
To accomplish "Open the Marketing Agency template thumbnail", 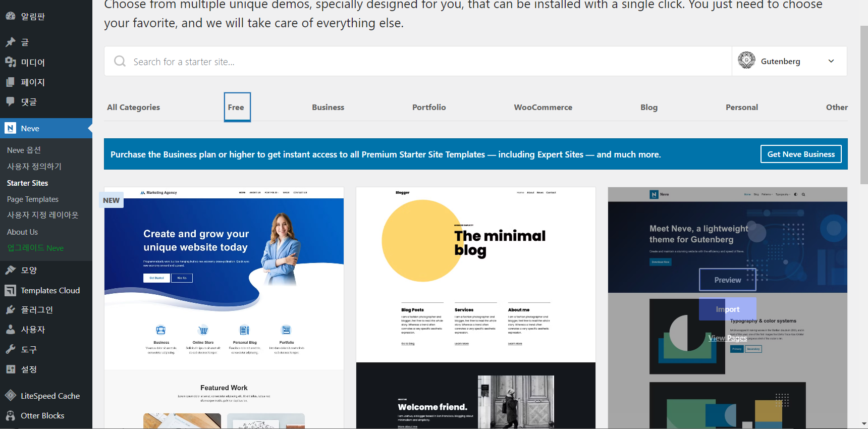I will click(224, 308).
